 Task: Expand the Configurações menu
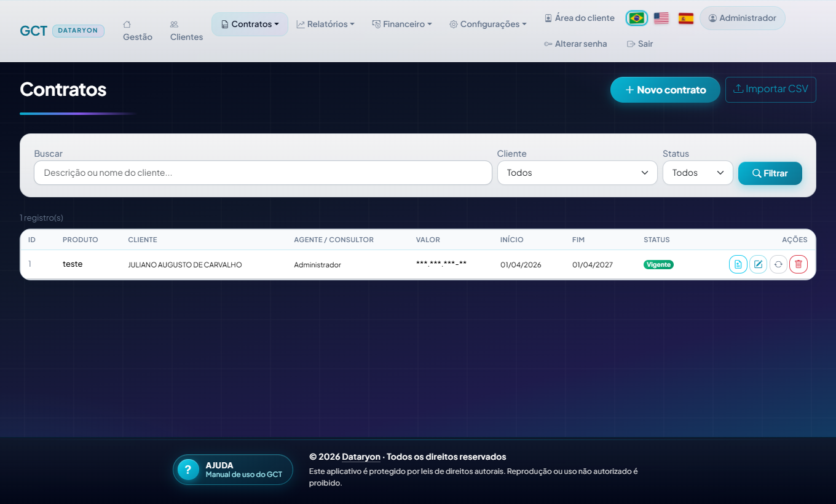488,25
